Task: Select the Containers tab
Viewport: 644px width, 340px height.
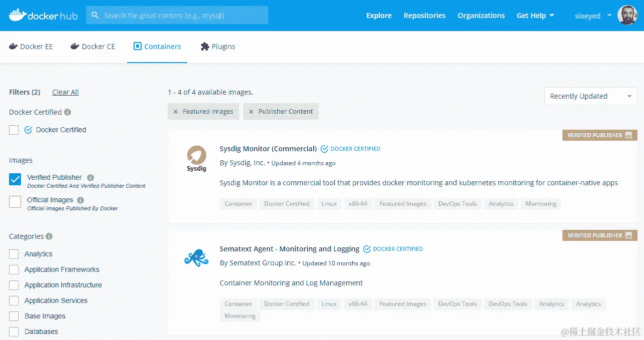Action: [157, 47]
